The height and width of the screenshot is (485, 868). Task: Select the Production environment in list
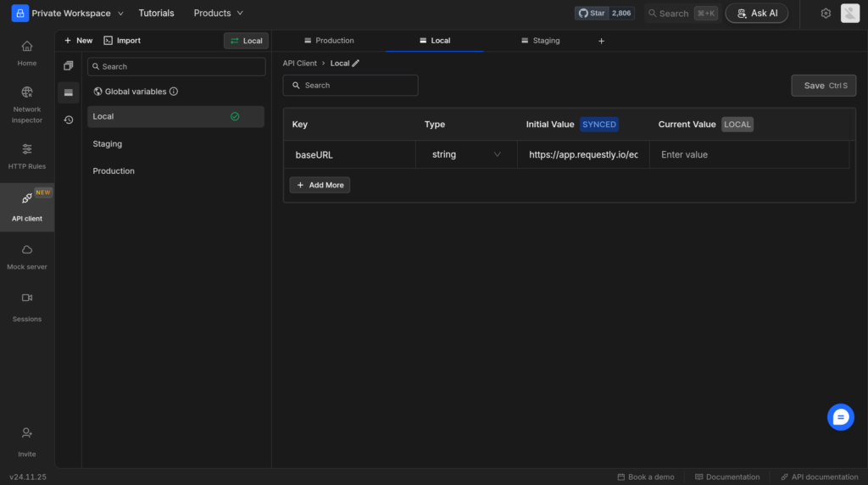click(175, 171)
